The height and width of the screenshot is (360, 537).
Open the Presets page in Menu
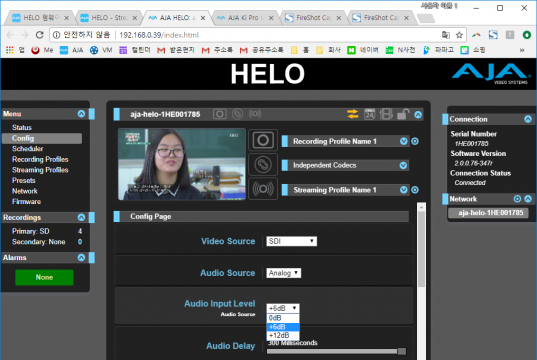(x=24, y=181)
